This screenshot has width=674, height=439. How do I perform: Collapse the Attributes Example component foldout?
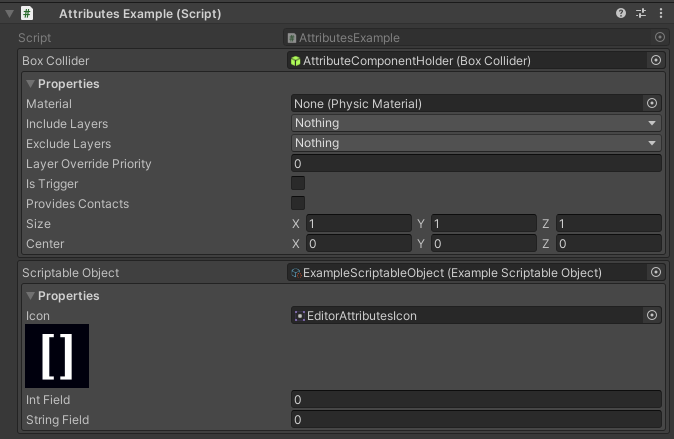pos(9,14)
